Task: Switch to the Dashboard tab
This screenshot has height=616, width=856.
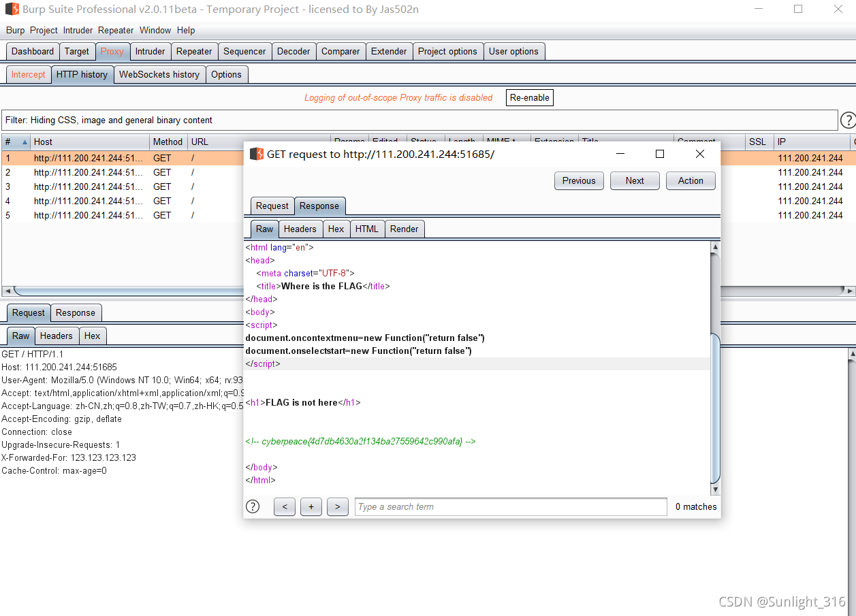Action: 33,52
